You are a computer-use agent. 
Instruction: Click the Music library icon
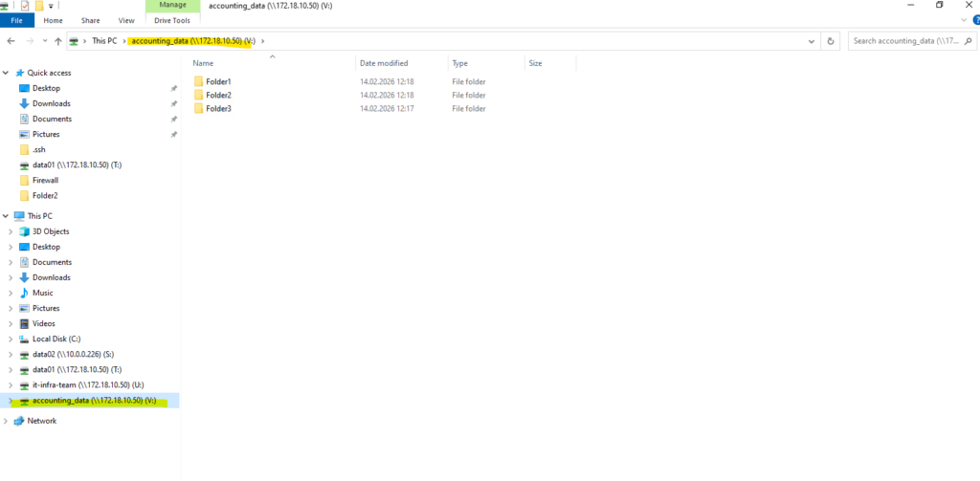pyautogui.click(x=24, y=293)
